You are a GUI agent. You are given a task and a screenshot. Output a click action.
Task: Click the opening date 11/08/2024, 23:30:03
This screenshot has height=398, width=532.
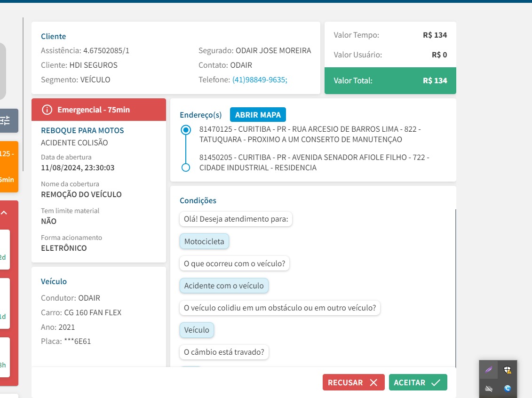(x=78, y=167)
